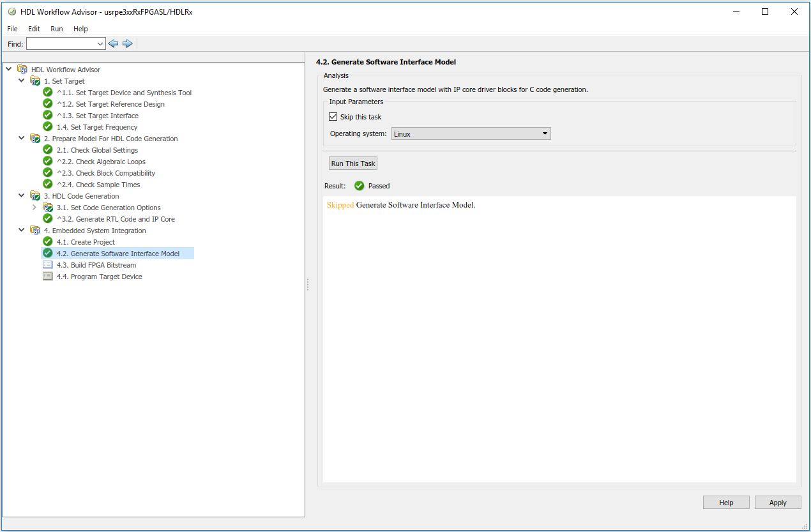Image resolution: width=811 pixels, height=532 pixels.
Task: Click the HDL Workflow Advisor root folder icon
Action: tap(22, 70)
